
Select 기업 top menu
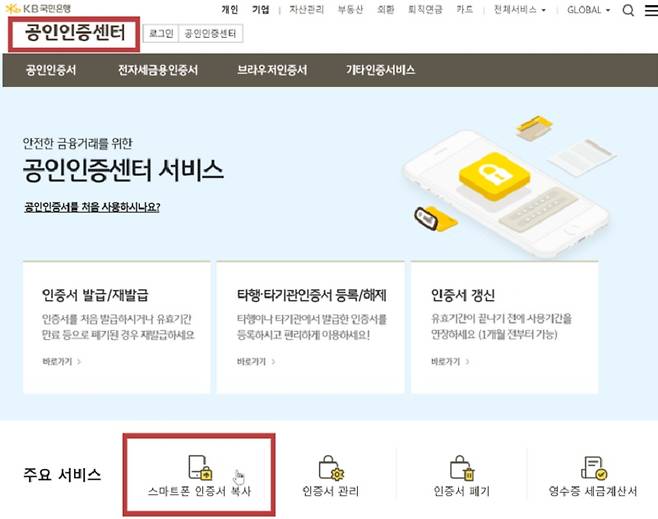(x=261, y=10)
